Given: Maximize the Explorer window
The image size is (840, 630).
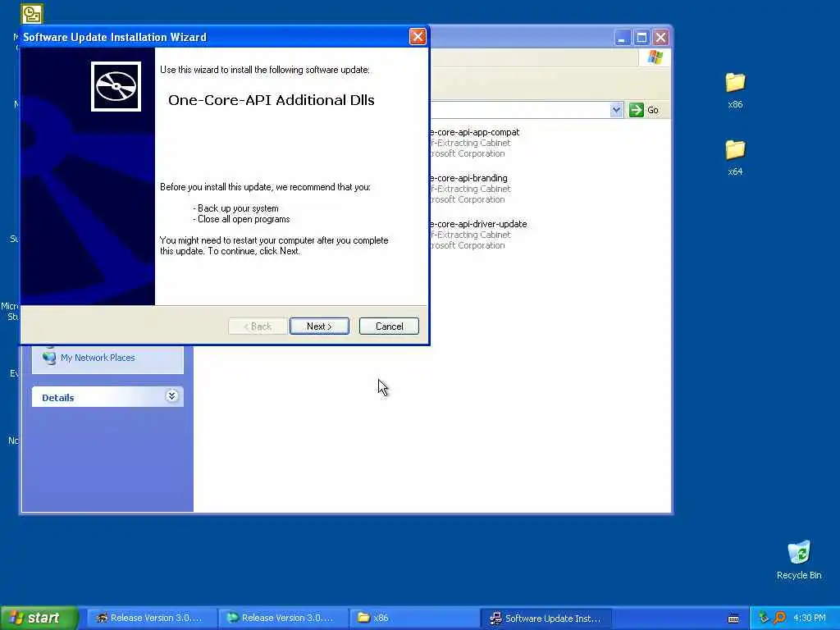Looking at the screenshot, I should (x=641, y=38).
